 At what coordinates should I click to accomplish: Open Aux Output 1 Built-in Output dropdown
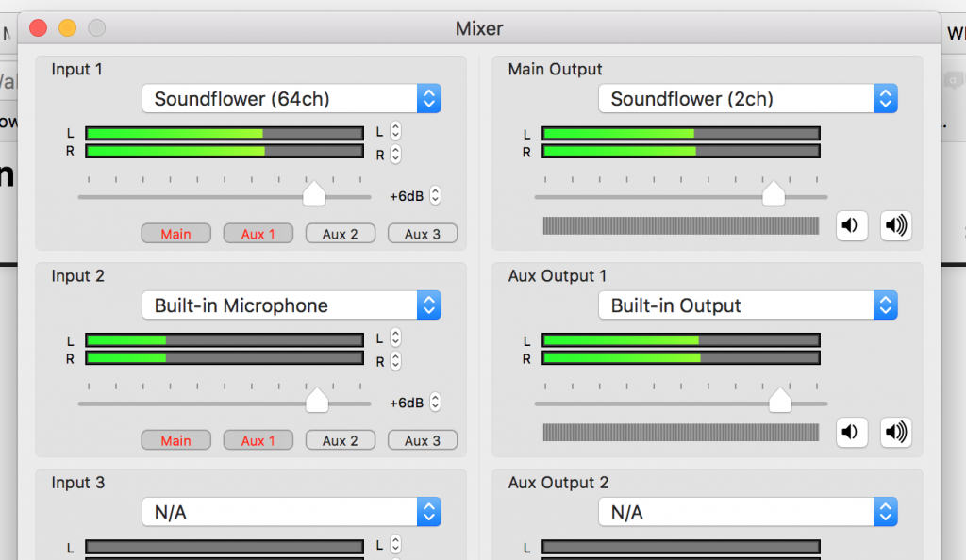click(748, 305)
